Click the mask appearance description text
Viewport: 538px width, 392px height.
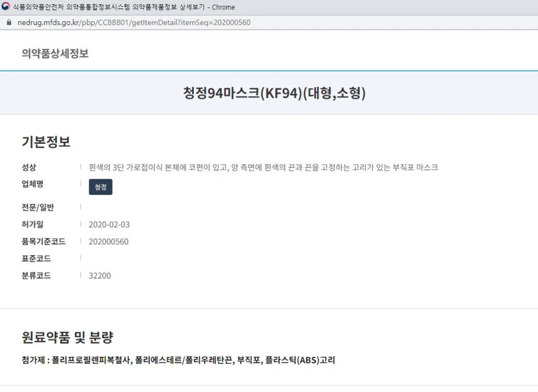(x=263, y=168)
